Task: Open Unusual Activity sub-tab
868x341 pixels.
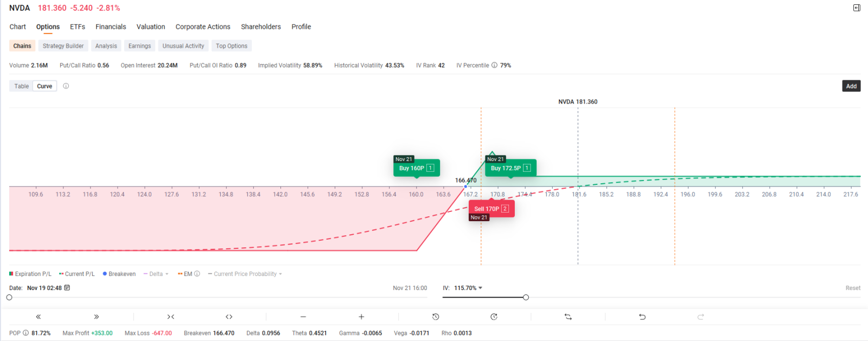Action: pyautogui.click(x=183, y=46)
